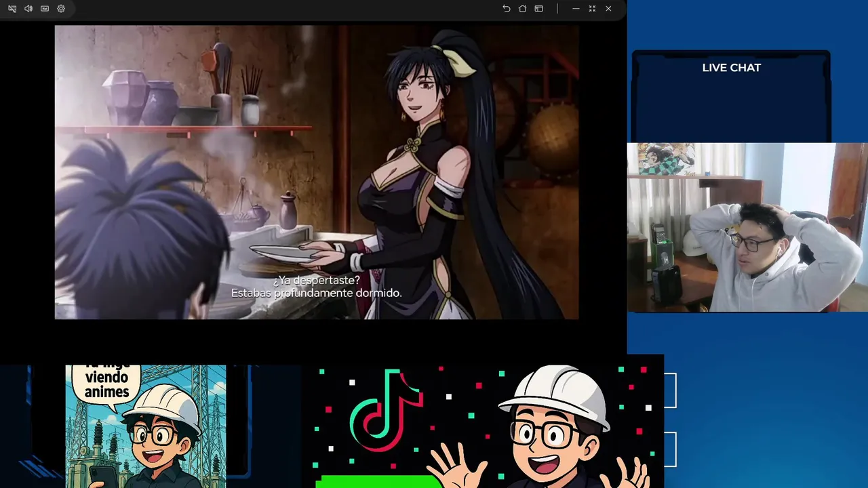Click the TikTok logo graphic
This screenshot has width=868, height=488.
click(x=387, y=410)
